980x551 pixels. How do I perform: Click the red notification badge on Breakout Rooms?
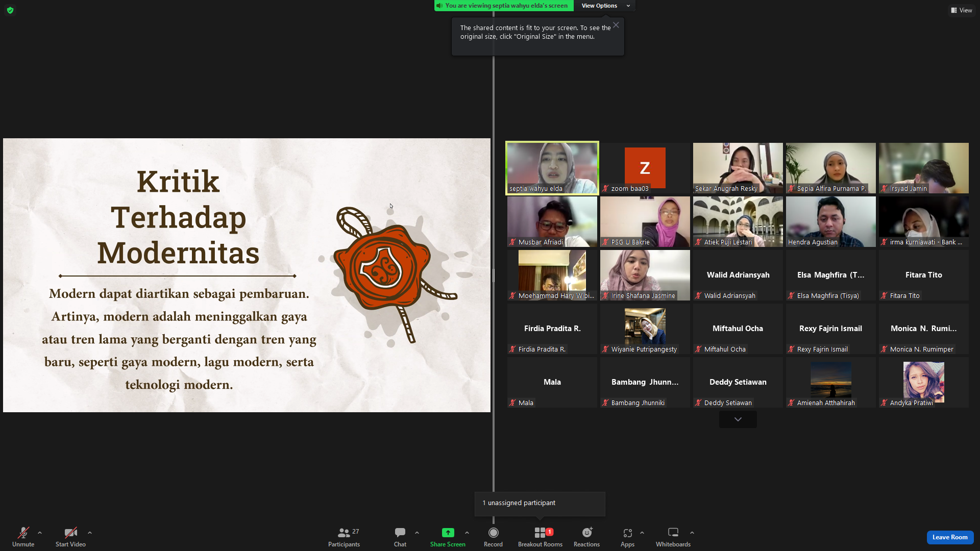pos(550,532)
